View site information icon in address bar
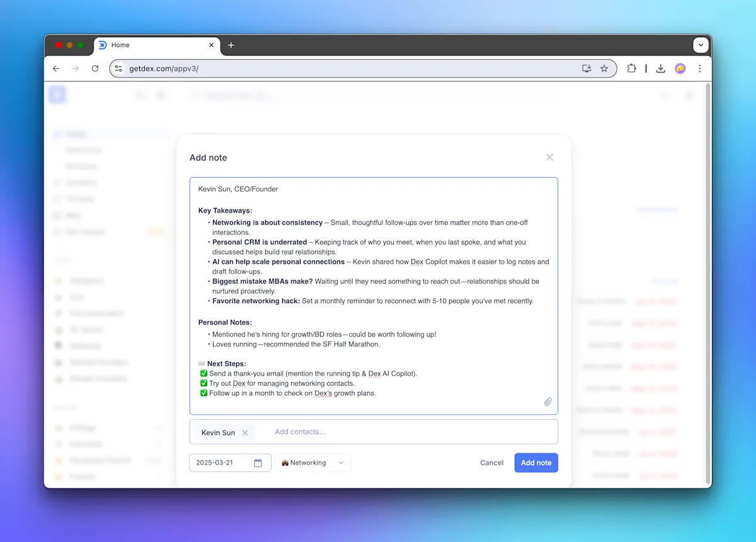756x542 pixels. (119, 69)
